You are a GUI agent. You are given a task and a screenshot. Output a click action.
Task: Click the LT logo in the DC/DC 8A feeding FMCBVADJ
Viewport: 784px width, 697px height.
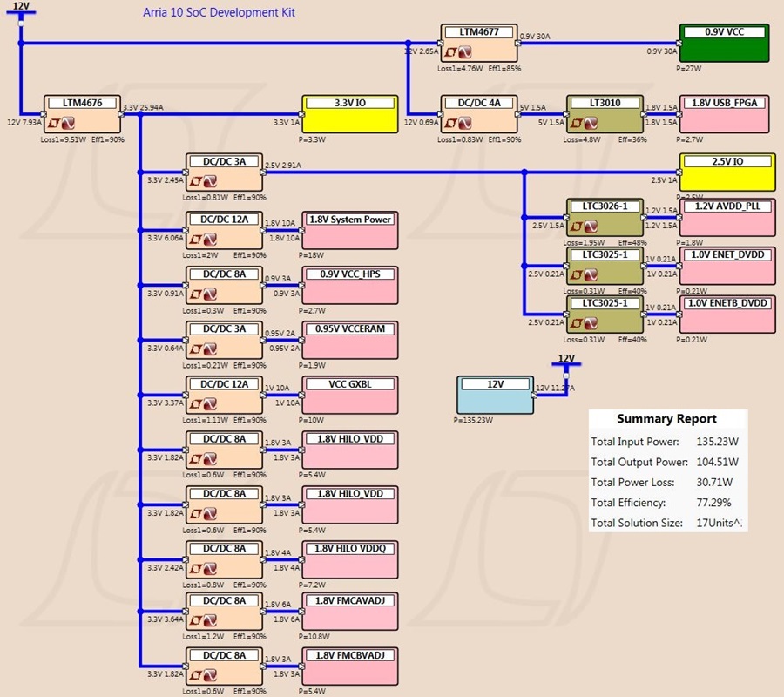click(x=196, y=675)
